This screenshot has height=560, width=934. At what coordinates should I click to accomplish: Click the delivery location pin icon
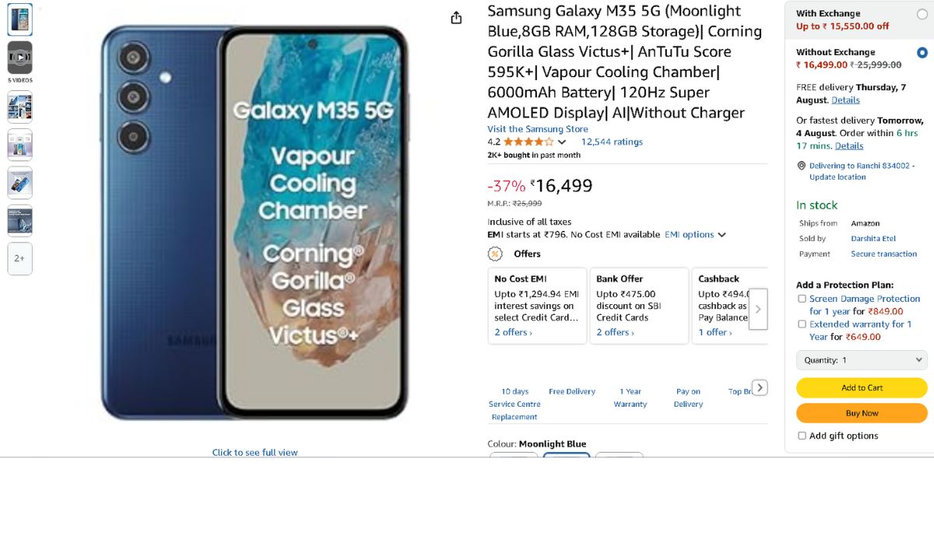click(802, 166)
